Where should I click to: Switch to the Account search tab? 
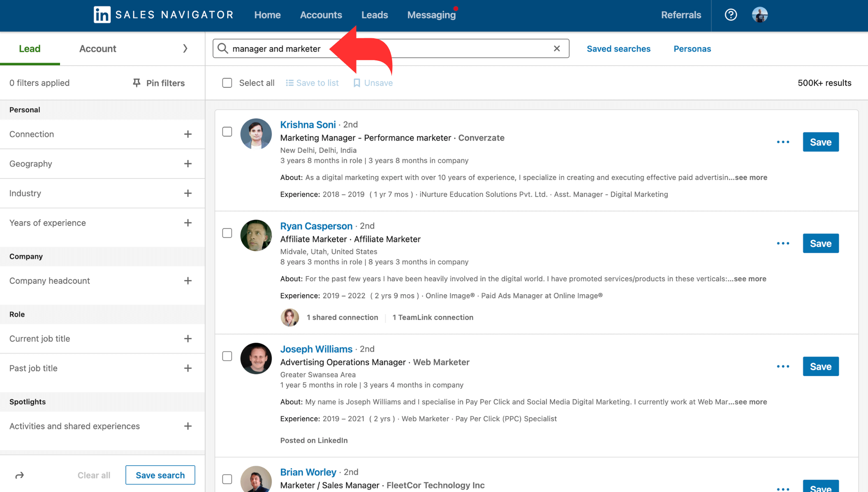[x=97, y=48]
